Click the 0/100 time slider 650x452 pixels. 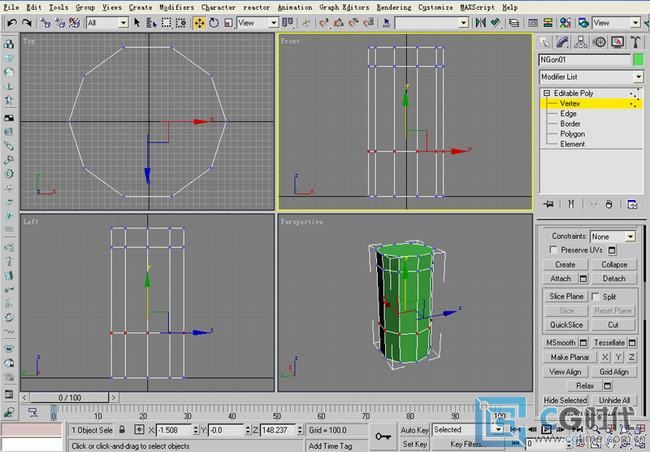point(69,397)
